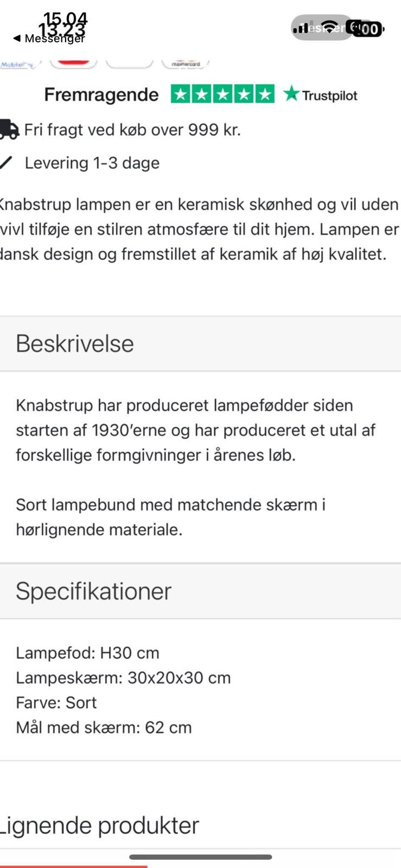Tap the back to Messenger arrow
Image resolution: width=401 pixels, height=868 pixels.
[17, 39]
